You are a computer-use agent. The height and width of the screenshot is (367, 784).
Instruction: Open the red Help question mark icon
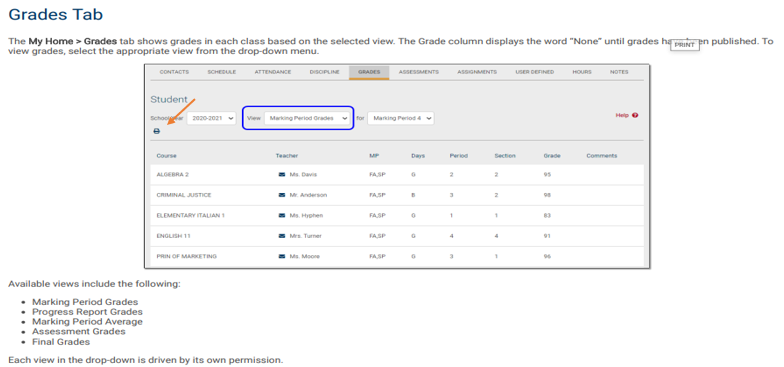(635, 115)
